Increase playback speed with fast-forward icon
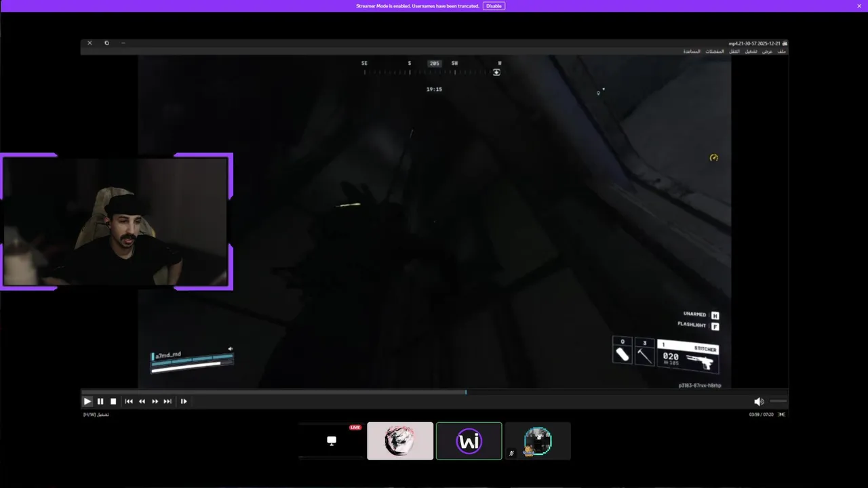868x488 pixels. coord(155,401)
